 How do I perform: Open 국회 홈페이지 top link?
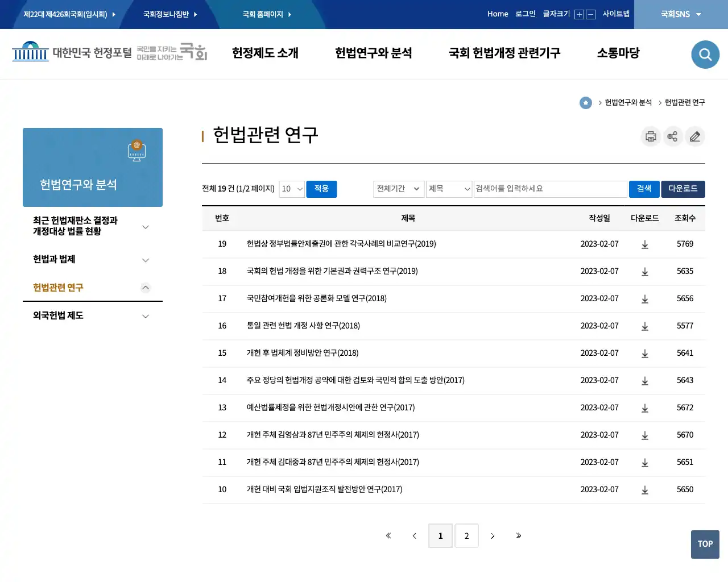(x=267, y=14)
